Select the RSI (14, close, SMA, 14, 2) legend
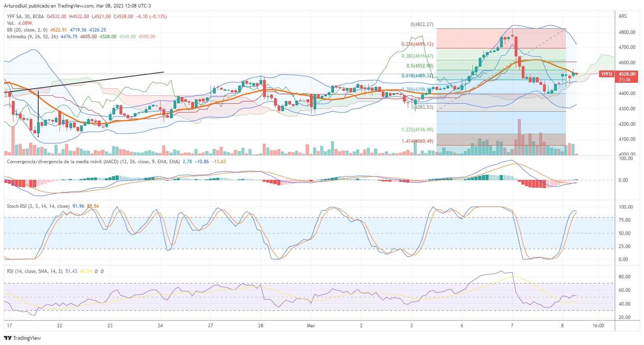 click(x=35, y=271)
